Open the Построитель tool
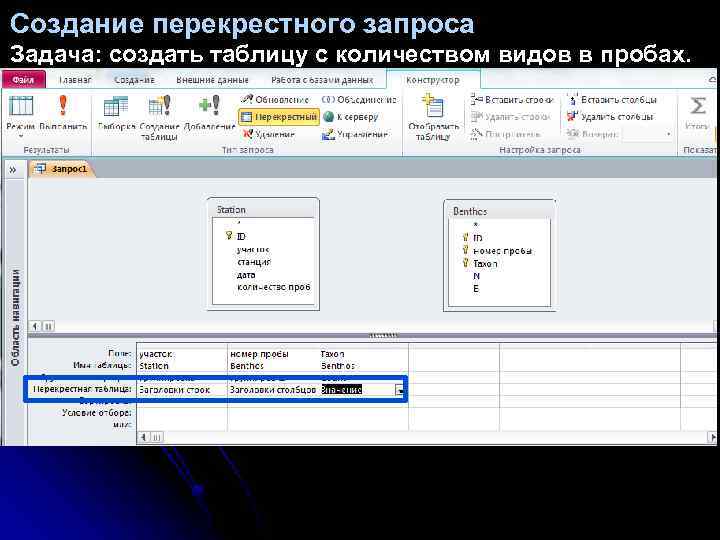720x540 pixels. click(506, 134)
